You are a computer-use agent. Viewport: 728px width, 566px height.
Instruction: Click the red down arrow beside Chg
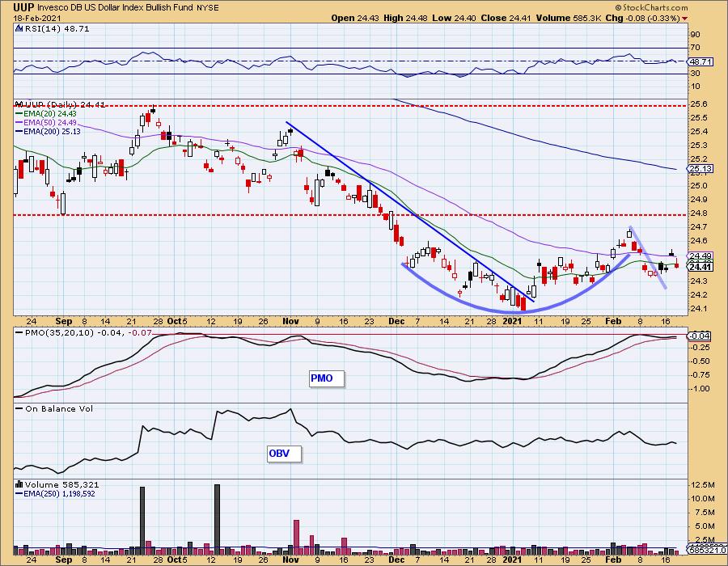coord(685,19)
